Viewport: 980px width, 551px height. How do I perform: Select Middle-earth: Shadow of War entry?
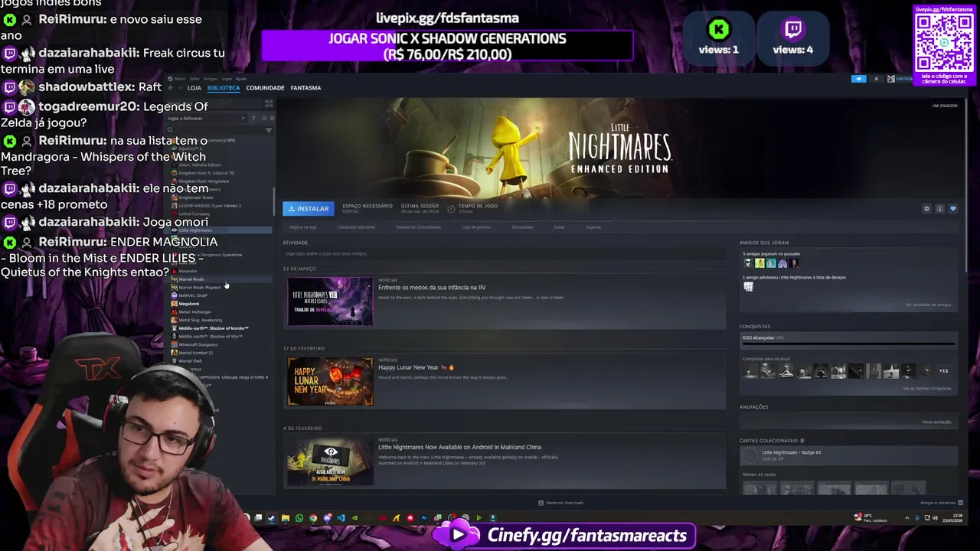207,337
